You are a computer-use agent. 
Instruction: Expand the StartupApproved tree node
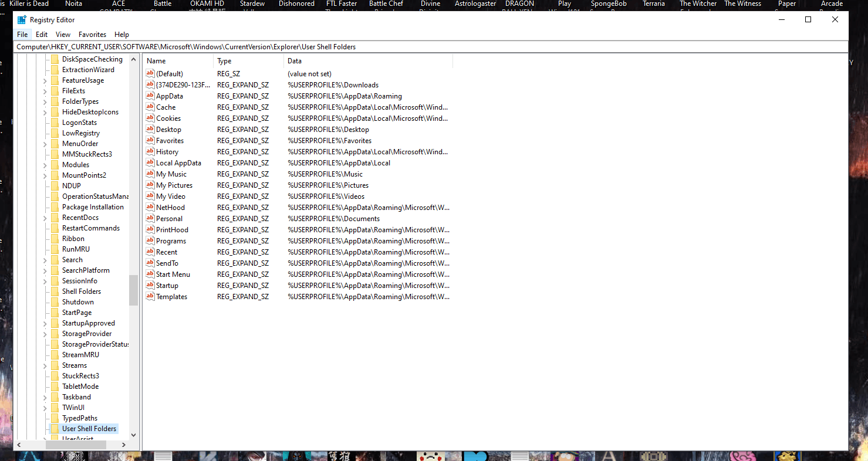click(x=45, y=323)
